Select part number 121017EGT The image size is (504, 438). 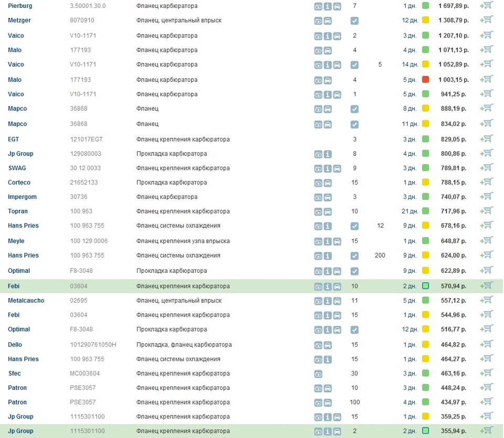(x=87, y=140)
